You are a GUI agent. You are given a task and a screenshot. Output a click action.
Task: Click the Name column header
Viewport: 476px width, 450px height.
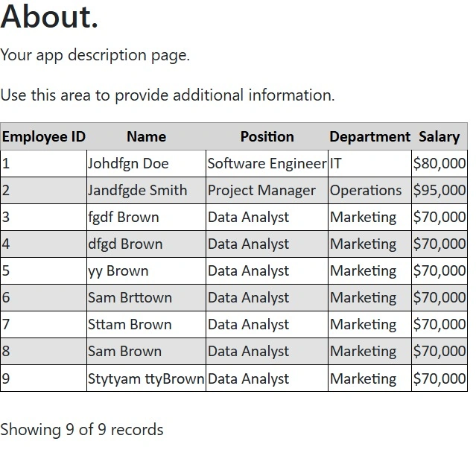coord(146,136)
